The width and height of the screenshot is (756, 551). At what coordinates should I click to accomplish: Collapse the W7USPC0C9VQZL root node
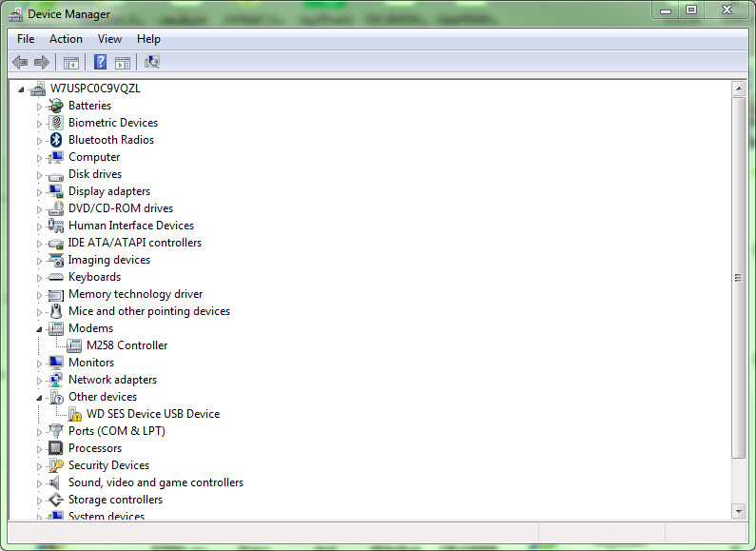click(x=21, y=89)
